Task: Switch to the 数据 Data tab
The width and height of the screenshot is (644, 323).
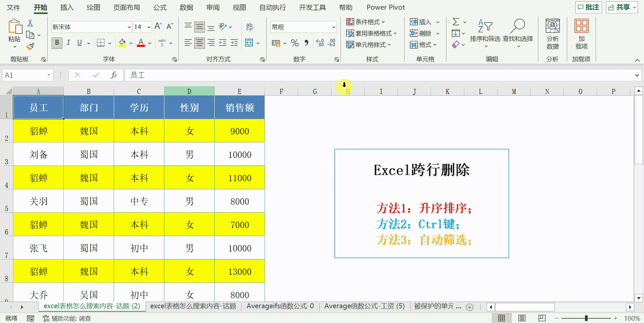Action: tap(186, 7)
